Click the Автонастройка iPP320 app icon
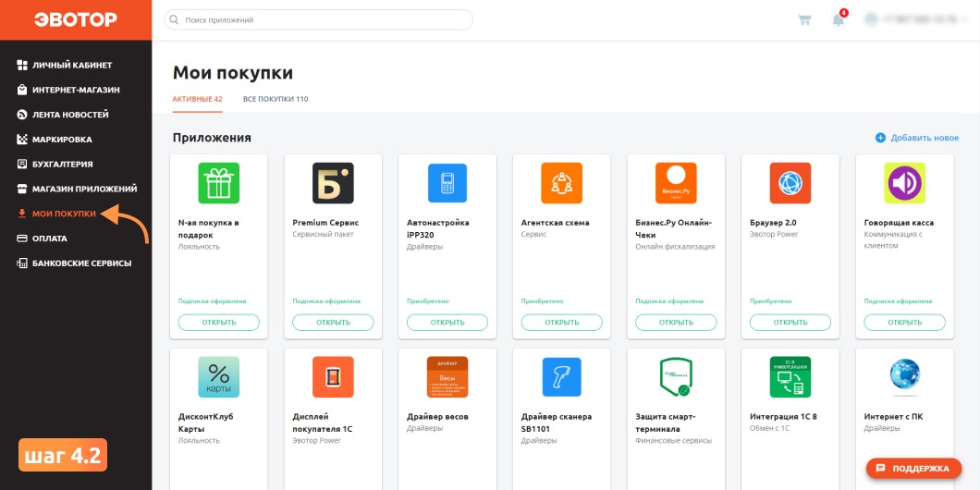 (447, 183)
